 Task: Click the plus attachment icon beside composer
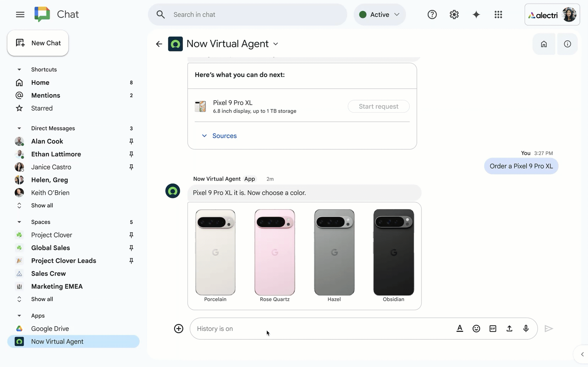click(x=179, y=329)
